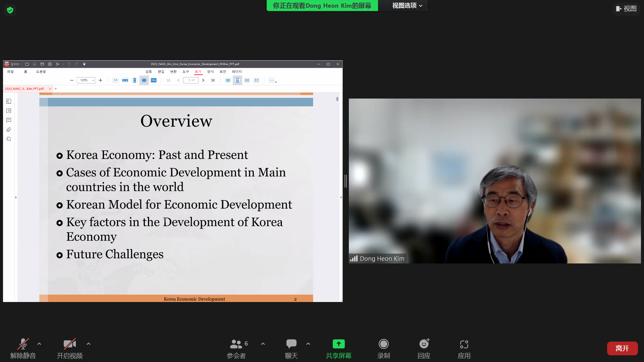Click the red leave meeting button
Viewport: 644px width, 362px height.
pos(622,348)
